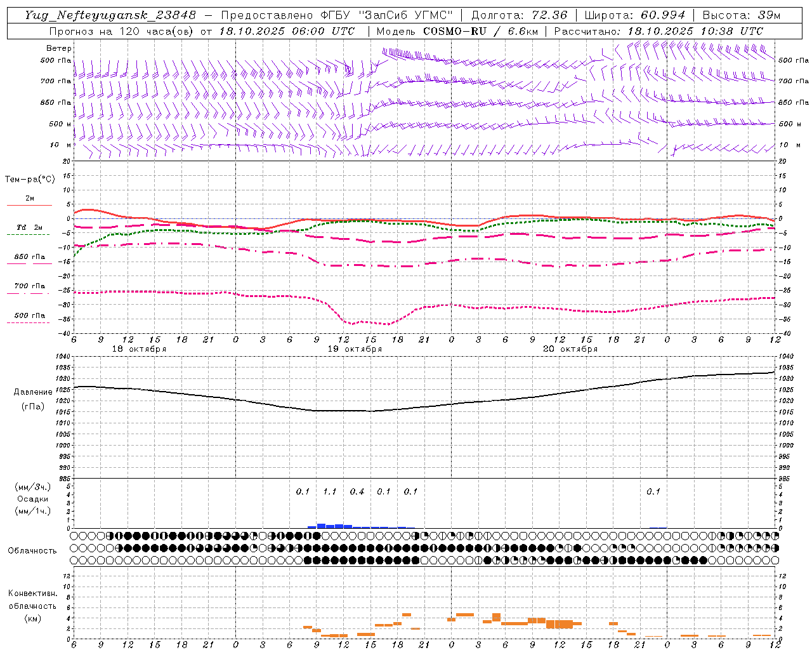812x650 pixels.
Task: Click the 700 гПа temperature legend entry
Action: tap(29, 286)
